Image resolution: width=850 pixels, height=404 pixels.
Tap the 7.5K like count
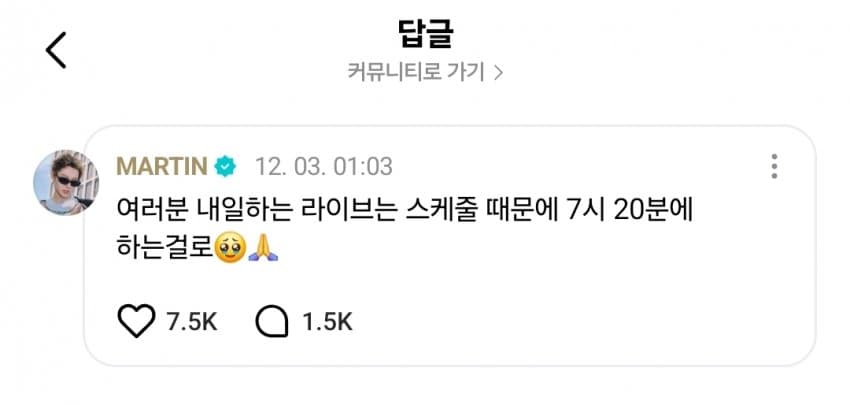(x=192, y=322)
